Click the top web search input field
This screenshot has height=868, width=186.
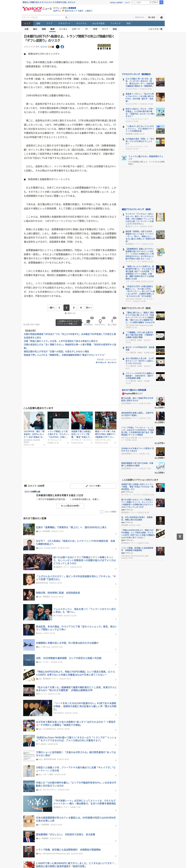coord(140,2)
